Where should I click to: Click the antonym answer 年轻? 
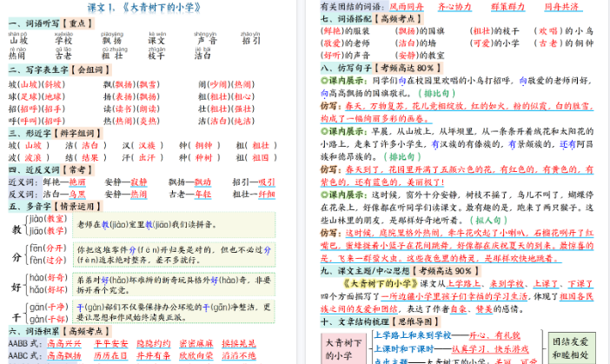[x=203, y=194]
